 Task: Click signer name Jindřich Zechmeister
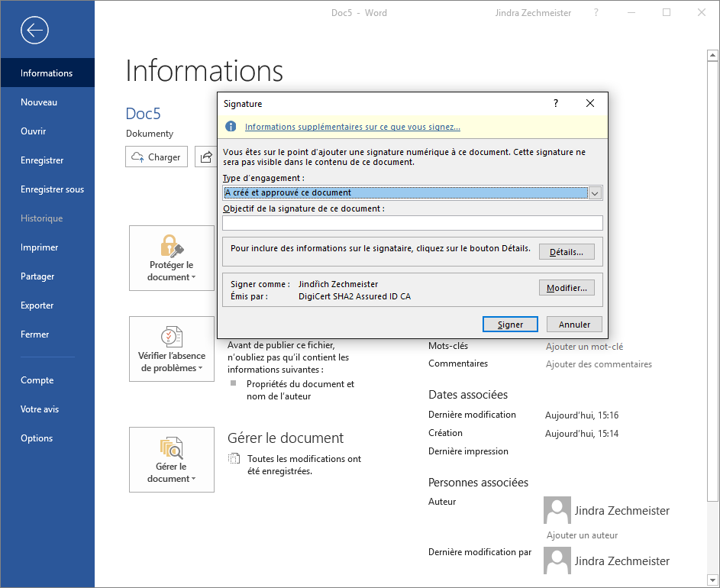[x=338, y=284]
